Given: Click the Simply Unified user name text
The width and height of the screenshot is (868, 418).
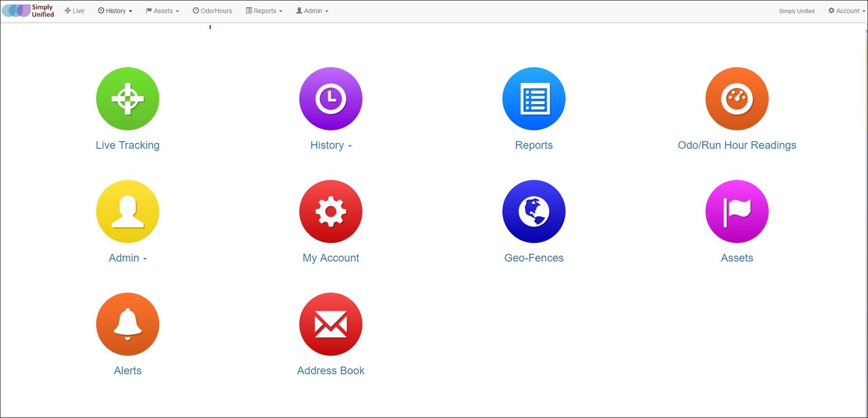Looking at the screenshot, I should [797, 11].
